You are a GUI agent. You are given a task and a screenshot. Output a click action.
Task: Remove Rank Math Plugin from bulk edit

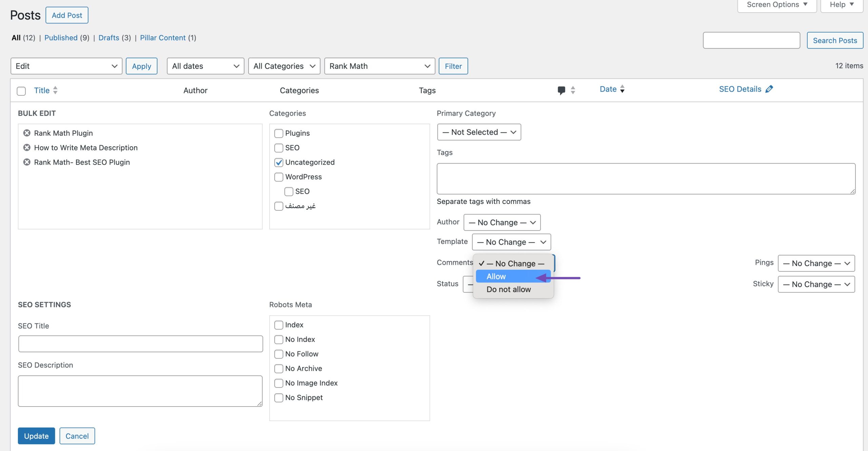click(x=27, y=133)
